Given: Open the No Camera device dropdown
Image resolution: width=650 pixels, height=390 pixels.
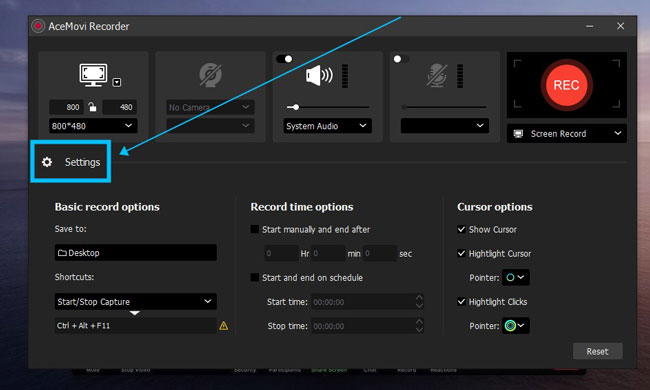Looking at the screenshot, I should pyautogui.click(x=210, y=107).
